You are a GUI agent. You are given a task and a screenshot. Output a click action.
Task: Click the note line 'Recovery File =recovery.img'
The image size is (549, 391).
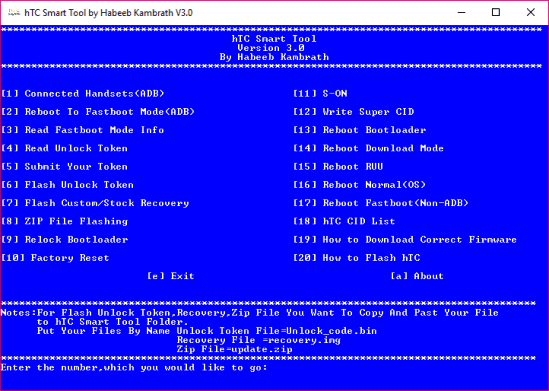[x=258, y=340]
